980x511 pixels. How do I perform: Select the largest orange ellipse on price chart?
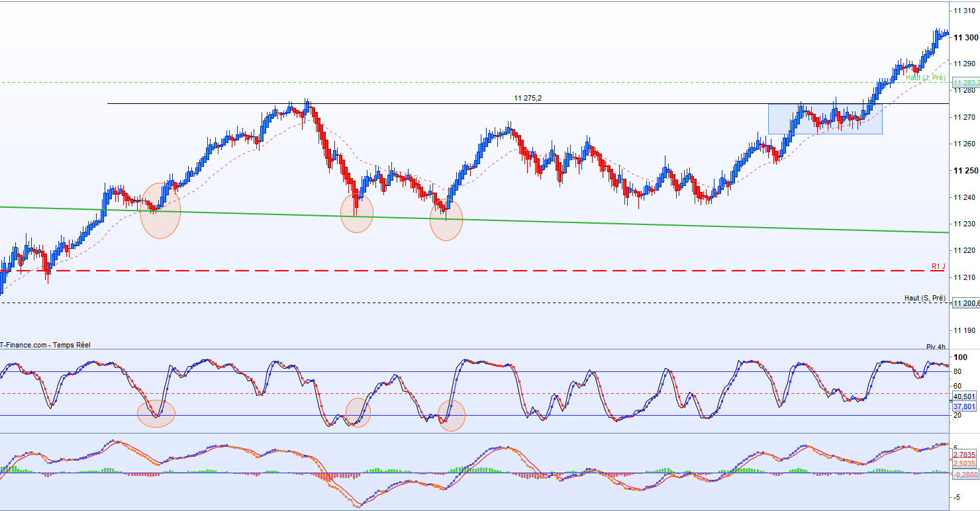click(160, 210)
